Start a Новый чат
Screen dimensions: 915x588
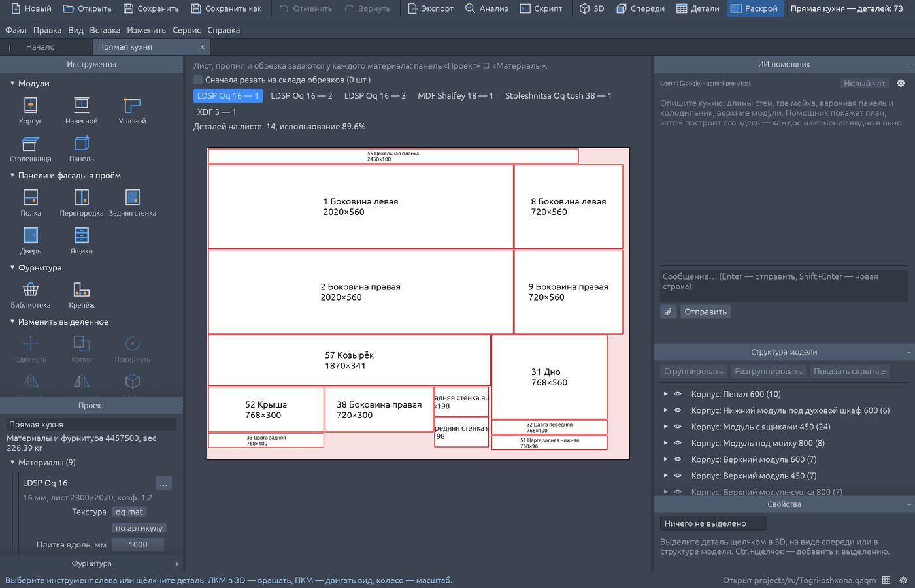[x=864, y=84]
